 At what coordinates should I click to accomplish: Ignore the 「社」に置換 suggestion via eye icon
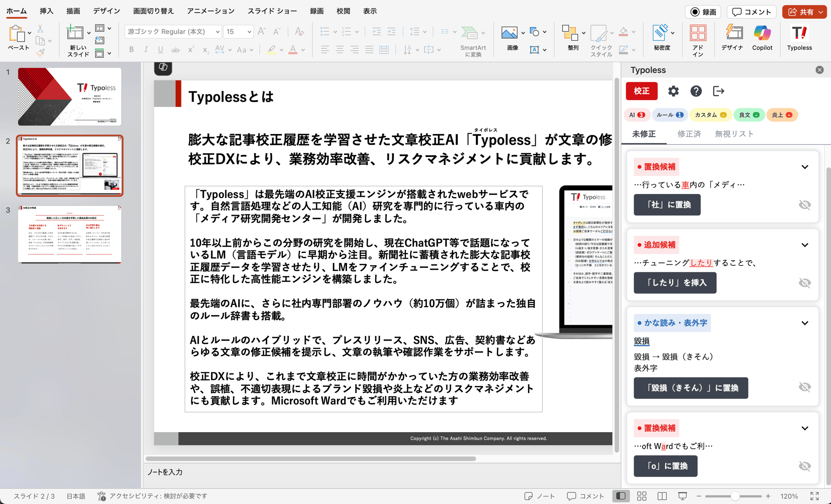coord(804,205)
